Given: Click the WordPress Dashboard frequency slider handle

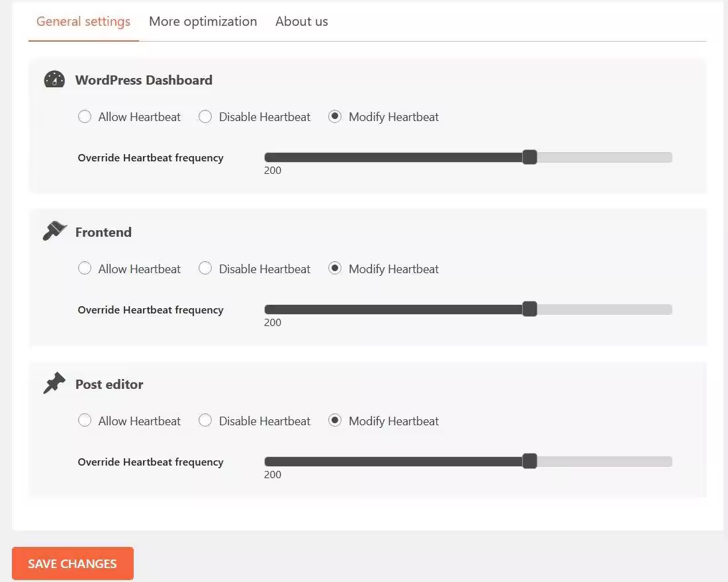Looking at the screenshot, I should (x=529, y=157).
